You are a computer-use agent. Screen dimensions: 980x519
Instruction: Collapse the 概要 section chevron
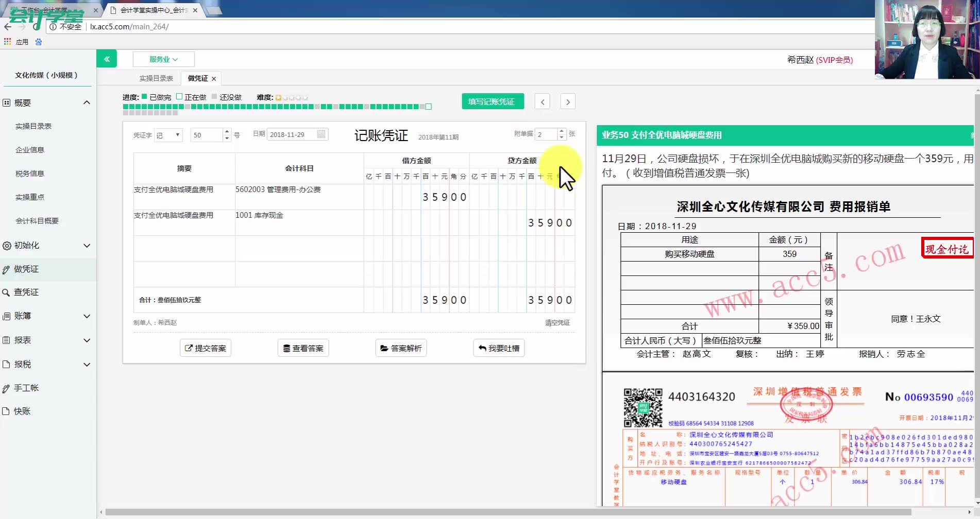87,102
